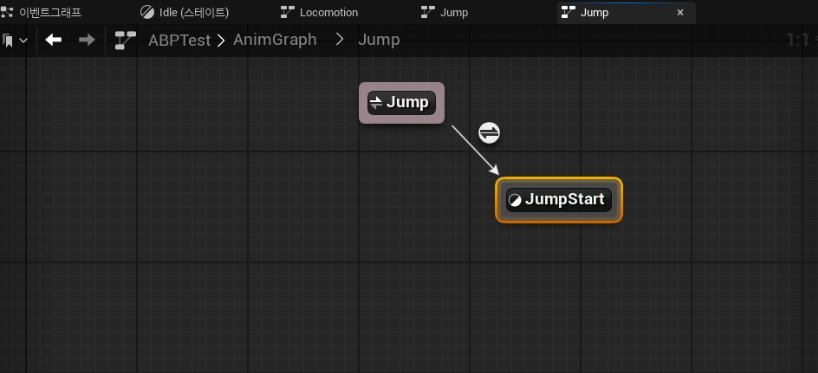Viewport: 818px width, 373px height.
Task: Switch to the 이벤트그래프 tab
Action: pos(50,12)
